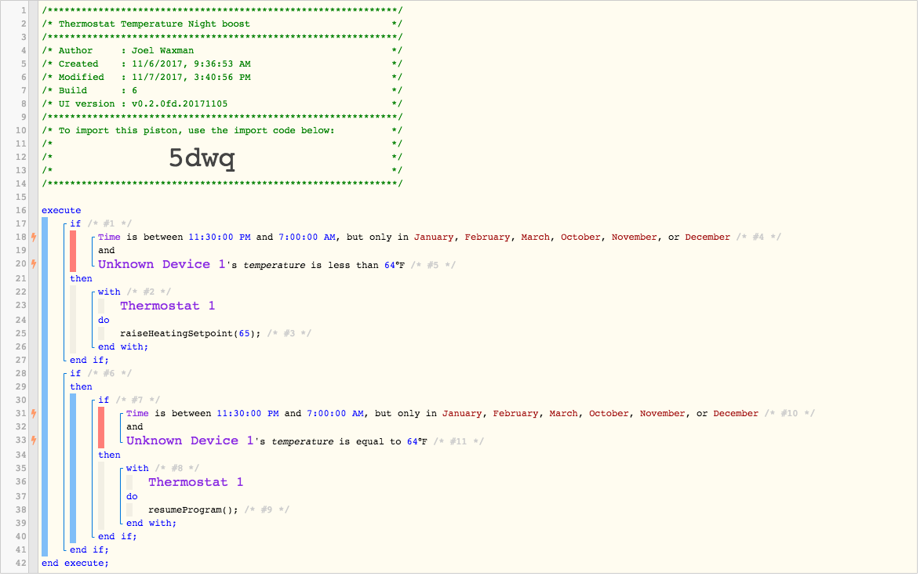Image resolution: width=924 pixels, height=580 pixels.
Task: Click the 11:30:00 PM time on line 18
Action: (219, 237)
